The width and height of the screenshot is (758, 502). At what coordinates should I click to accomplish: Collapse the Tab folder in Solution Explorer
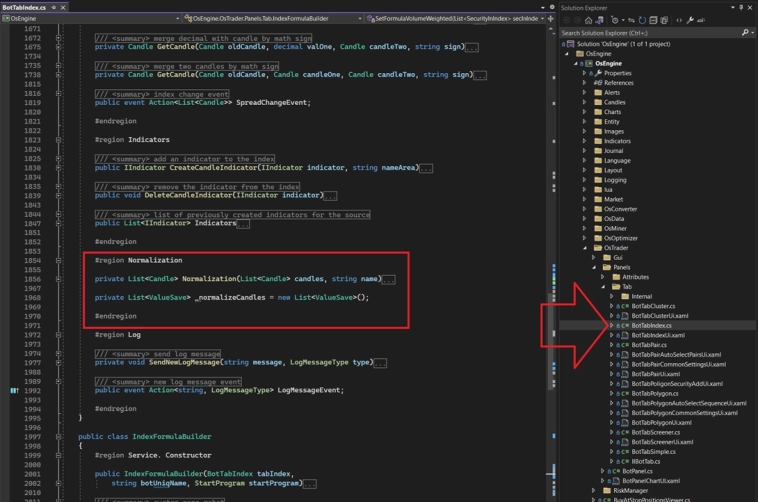[x=603, y=287]
